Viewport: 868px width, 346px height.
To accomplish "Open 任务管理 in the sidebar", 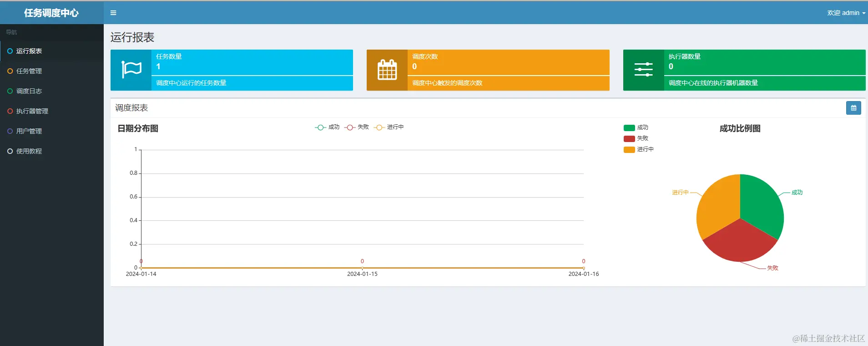I will 52,71.
